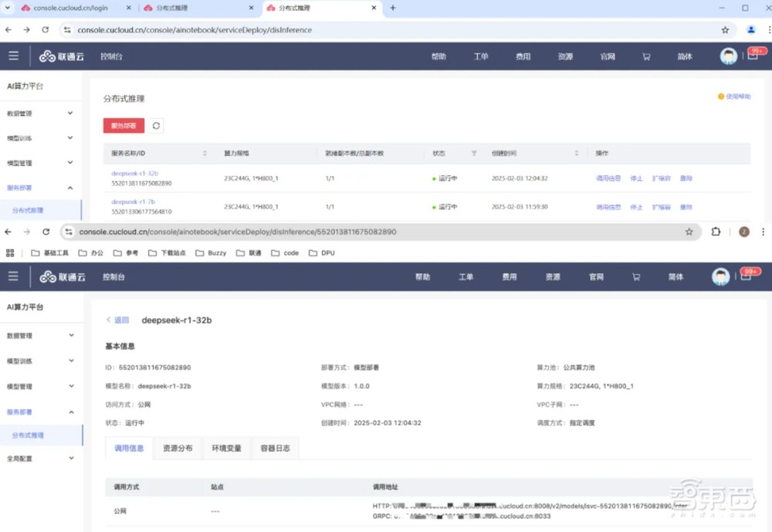Image resolution: width=772 pixels, height=532 pixels.
Task: Open the shopping cart in the top navbar
Action: 647,56
